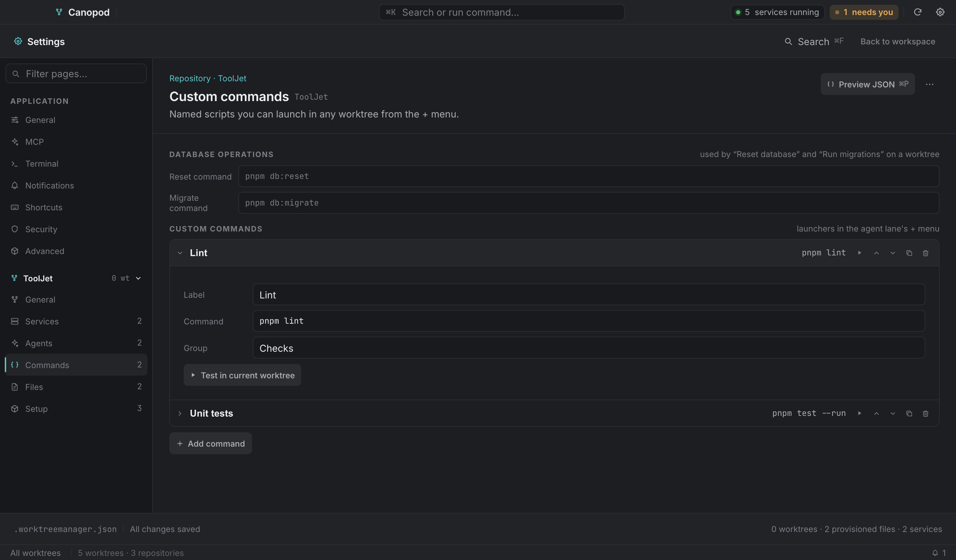Duplicate the Lint command

[909, 253]
